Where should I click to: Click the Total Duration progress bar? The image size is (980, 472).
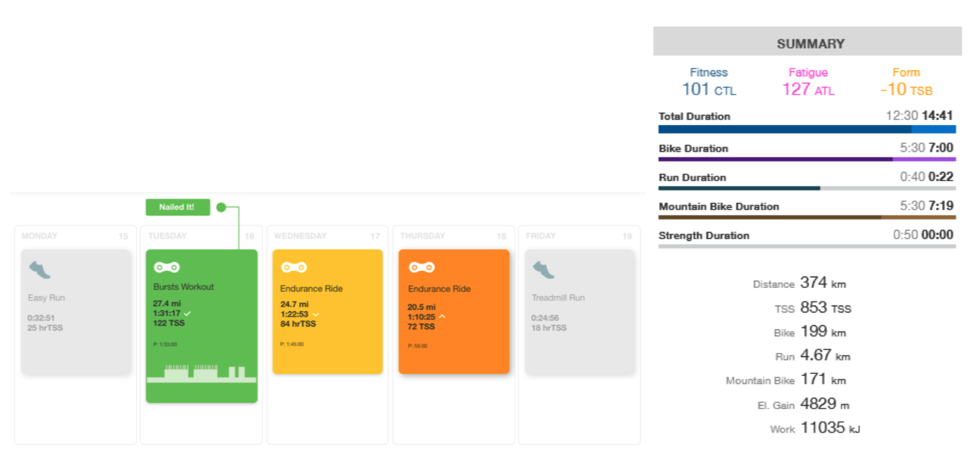[x=807, y=130]
